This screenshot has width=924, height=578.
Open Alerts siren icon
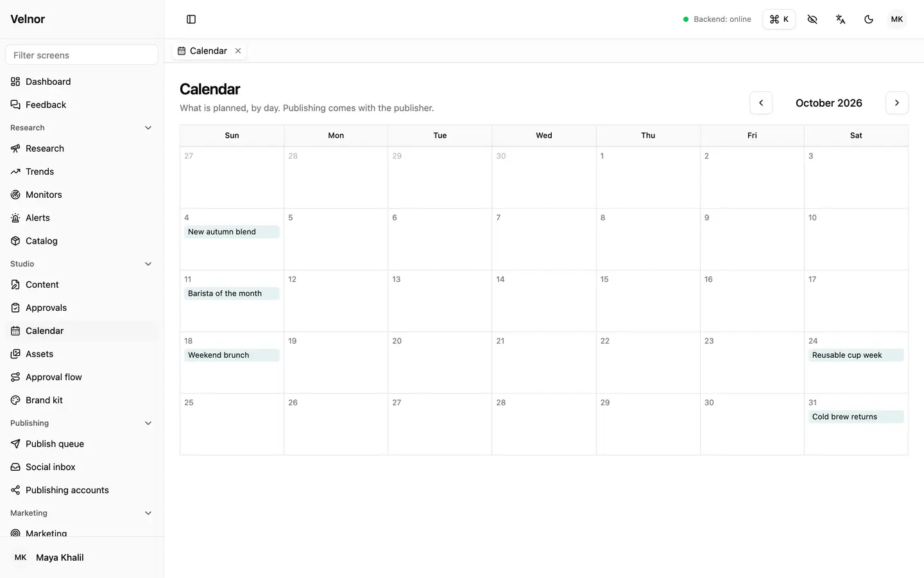click(15, 218)
